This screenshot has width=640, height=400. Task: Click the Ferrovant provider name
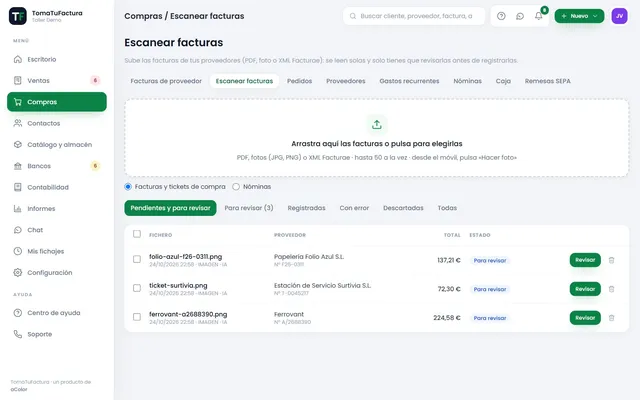289,314
